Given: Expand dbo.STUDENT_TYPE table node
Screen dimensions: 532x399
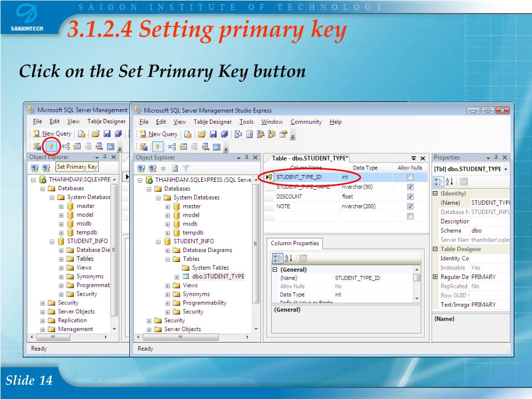Looking at the screenshot, I should coord(177,277).
